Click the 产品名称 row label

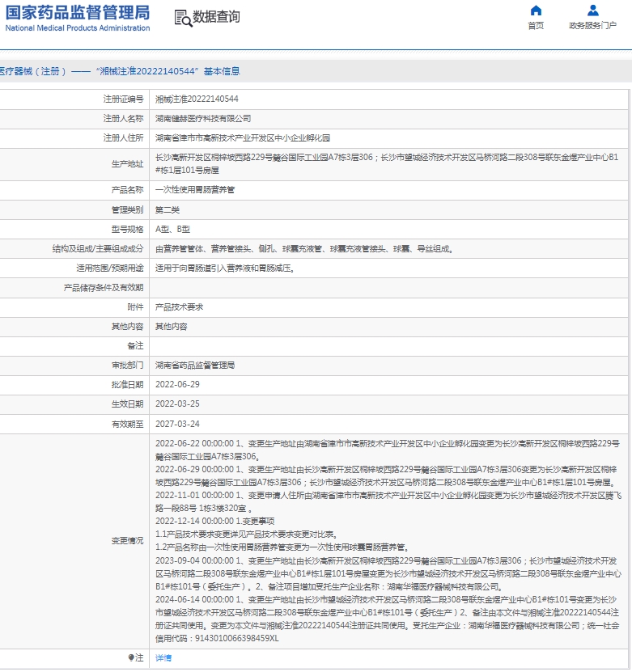click(127, 190)
